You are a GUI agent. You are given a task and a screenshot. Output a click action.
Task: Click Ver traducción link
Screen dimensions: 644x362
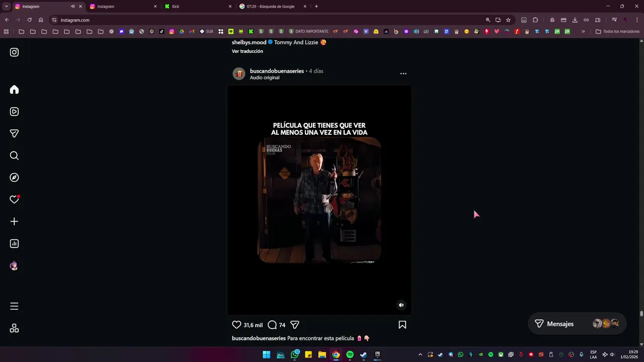(x=247, y=51)
